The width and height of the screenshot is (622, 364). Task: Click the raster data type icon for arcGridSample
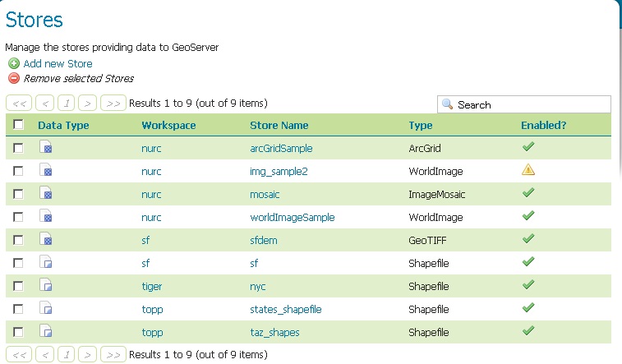[x=47, y=149]
